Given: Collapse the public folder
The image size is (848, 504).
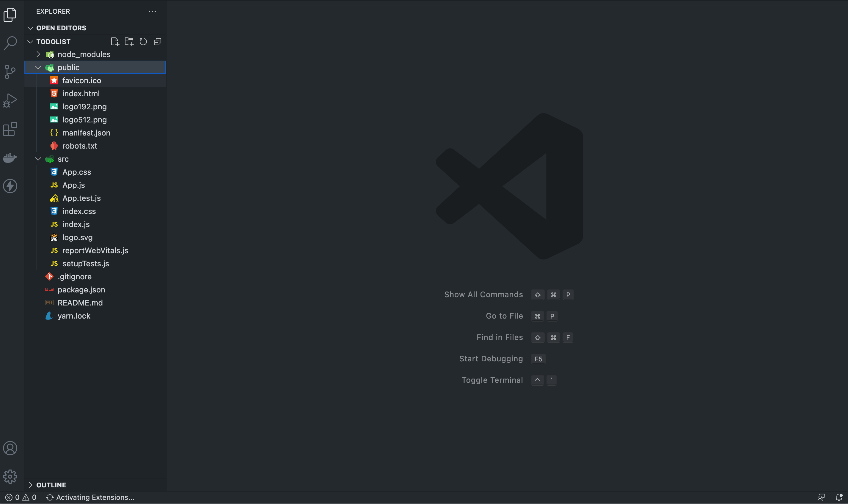Looking at the screenshot, I should 95,67.
